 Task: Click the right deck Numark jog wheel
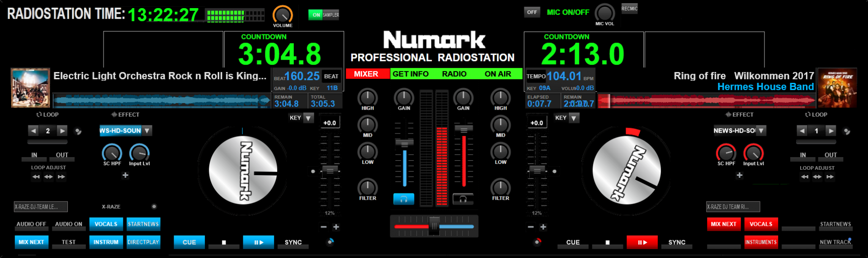pos(627,170)
